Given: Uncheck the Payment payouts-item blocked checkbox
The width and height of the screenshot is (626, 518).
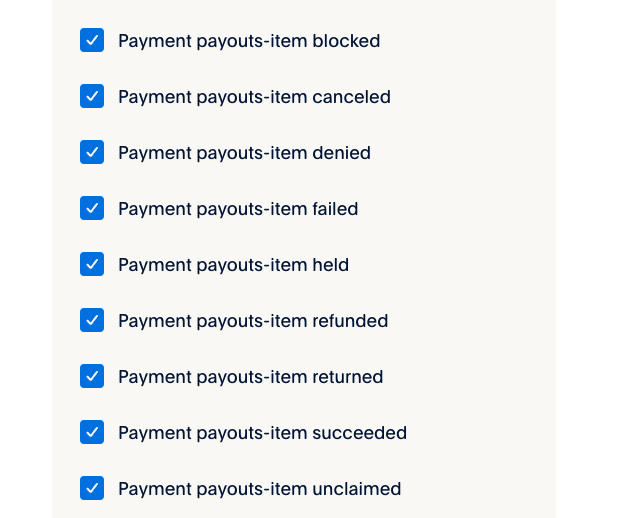Looking at the screenshot, I should point(92,40).
